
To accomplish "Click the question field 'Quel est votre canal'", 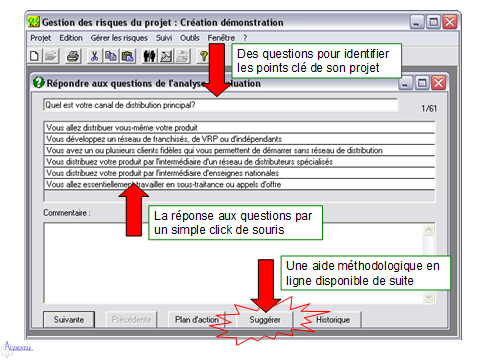I will pyautogui.click(x=221, y=105).
